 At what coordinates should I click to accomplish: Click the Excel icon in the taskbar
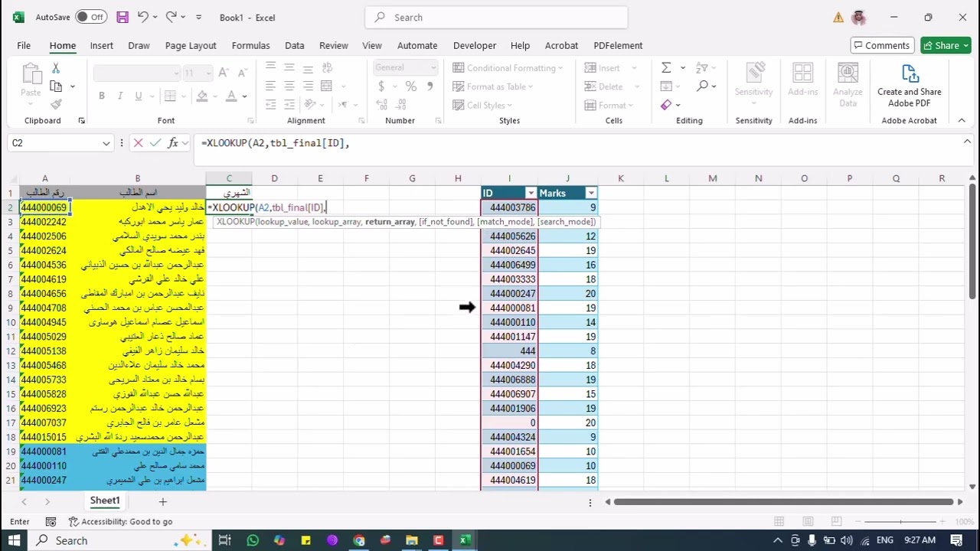pos(464,540)
